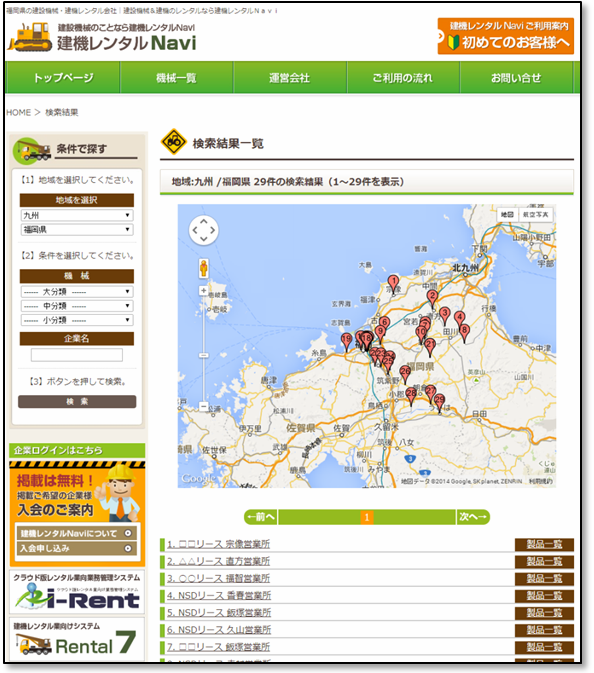Open the 福岡県 prefecture dropdown
Viewport: 594px width, 673px height.
pyautogui.click(x=77, y=230)
